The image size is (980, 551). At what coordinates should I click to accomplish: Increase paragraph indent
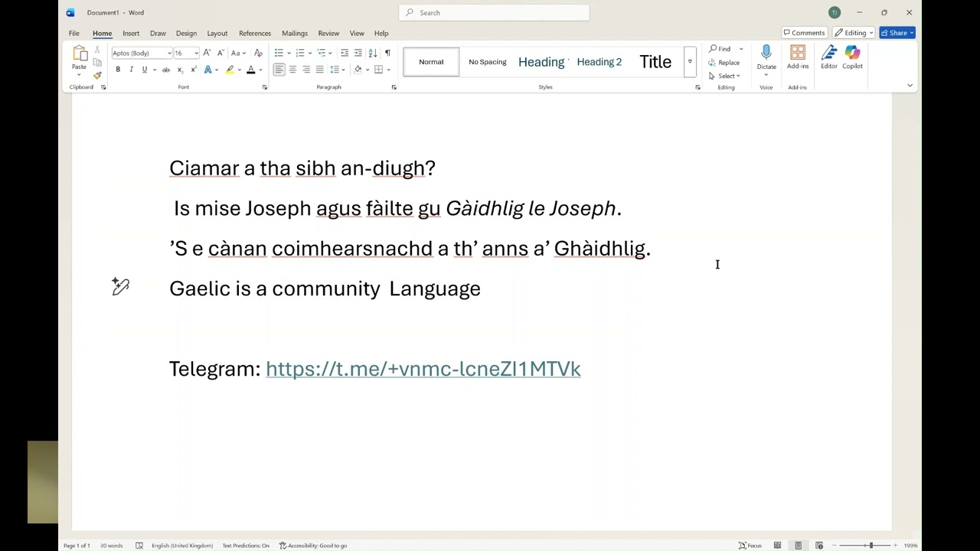pyautogui.click(x=358, y=53)
